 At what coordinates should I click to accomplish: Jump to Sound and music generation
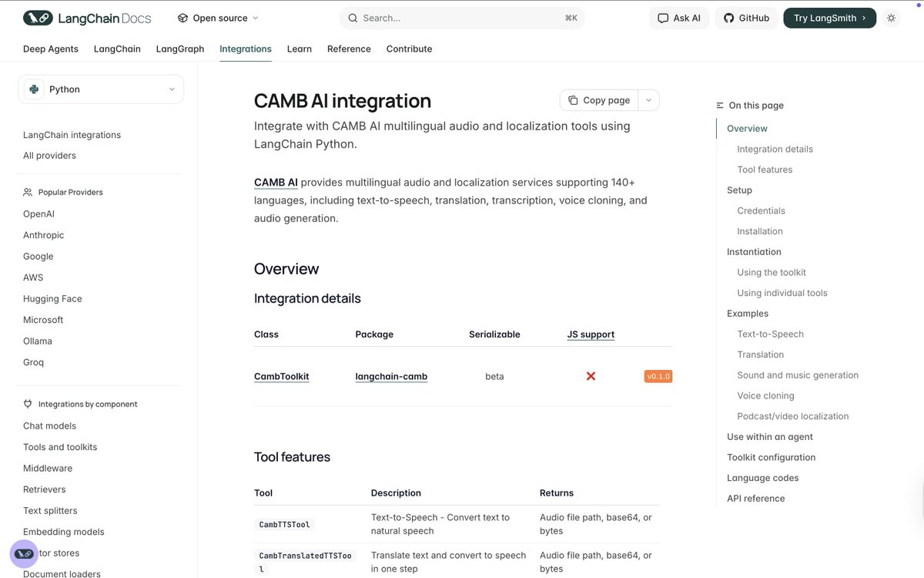tap(798, 375)
